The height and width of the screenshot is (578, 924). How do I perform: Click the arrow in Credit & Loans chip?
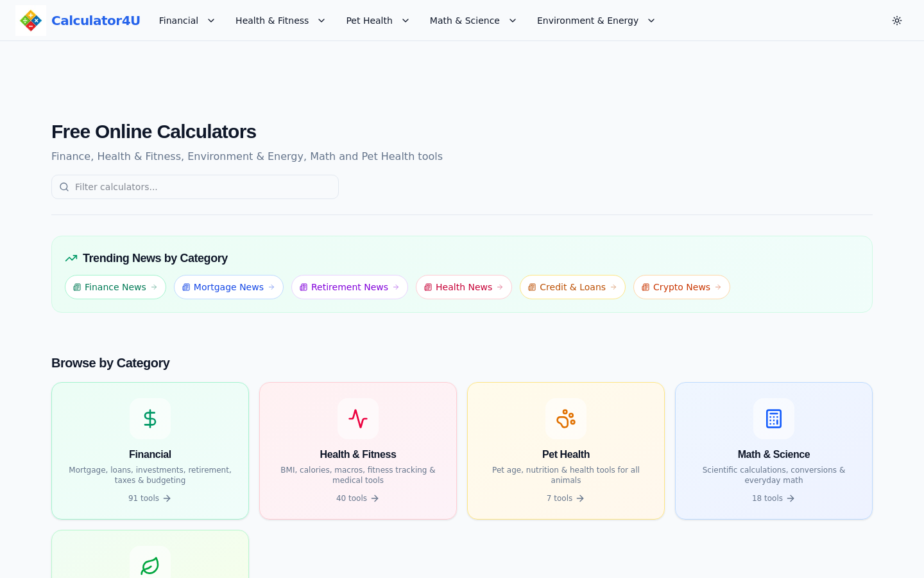[613, 287]
